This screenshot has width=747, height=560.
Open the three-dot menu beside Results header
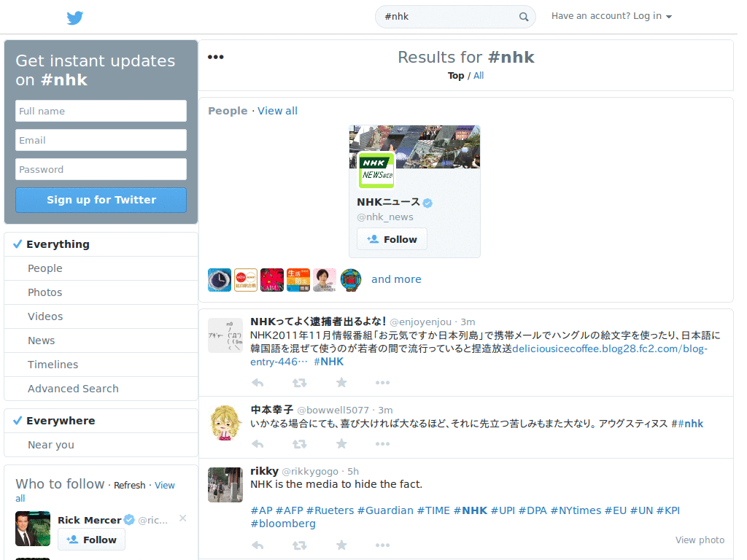coord(215,57)
